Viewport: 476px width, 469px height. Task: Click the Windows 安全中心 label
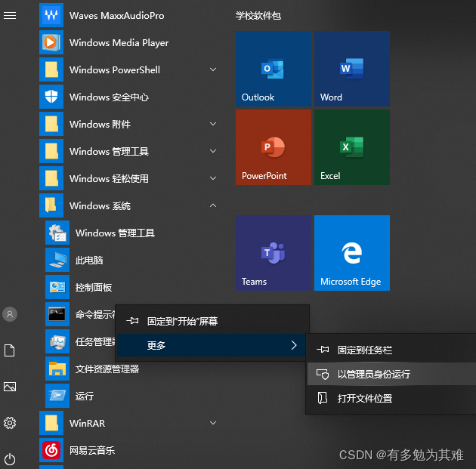point(109,97)
